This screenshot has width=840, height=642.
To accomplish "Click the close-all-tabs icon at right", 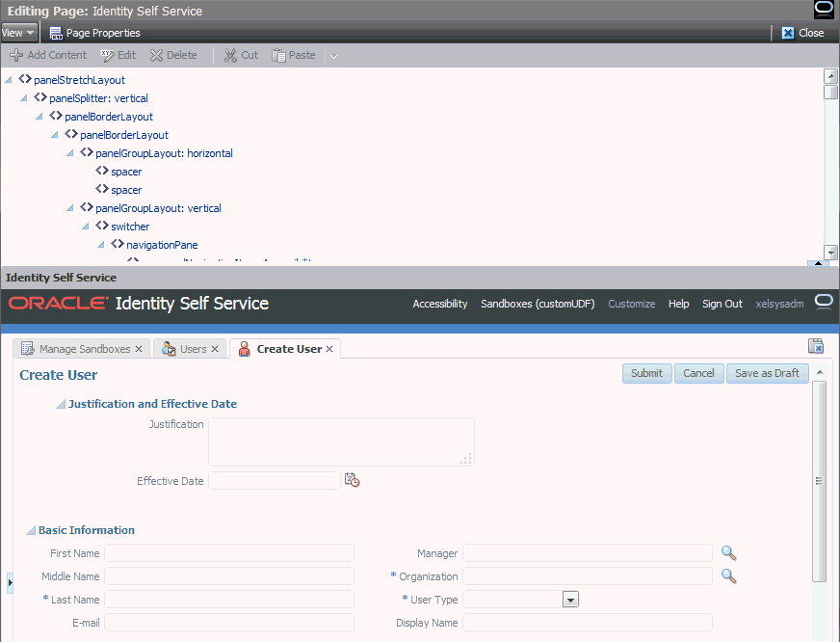I will click(x=816, y=346).
